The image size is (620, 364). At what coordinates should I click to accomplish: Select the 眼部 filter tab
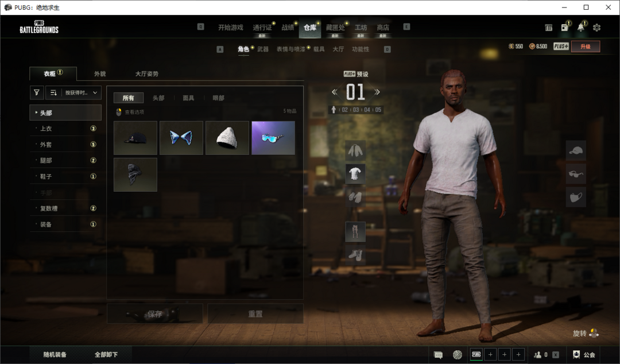point(218,98)
